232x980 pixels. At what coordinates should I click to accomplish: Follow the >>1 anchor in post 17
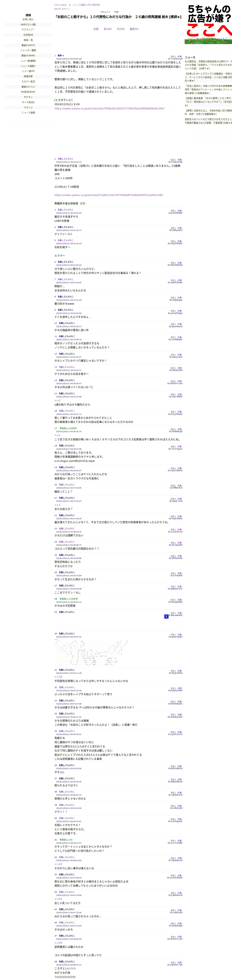click(58, 435)
